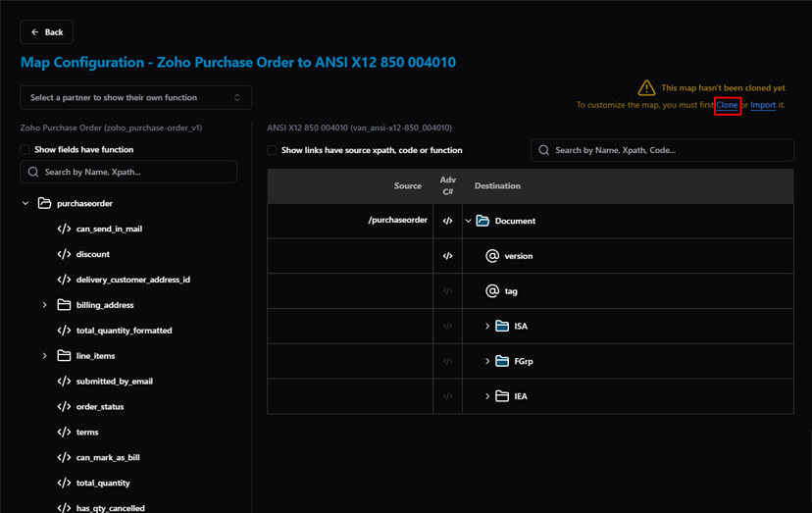Click the Adv C# column header
The image size is (812, 513).
point(448,185)
